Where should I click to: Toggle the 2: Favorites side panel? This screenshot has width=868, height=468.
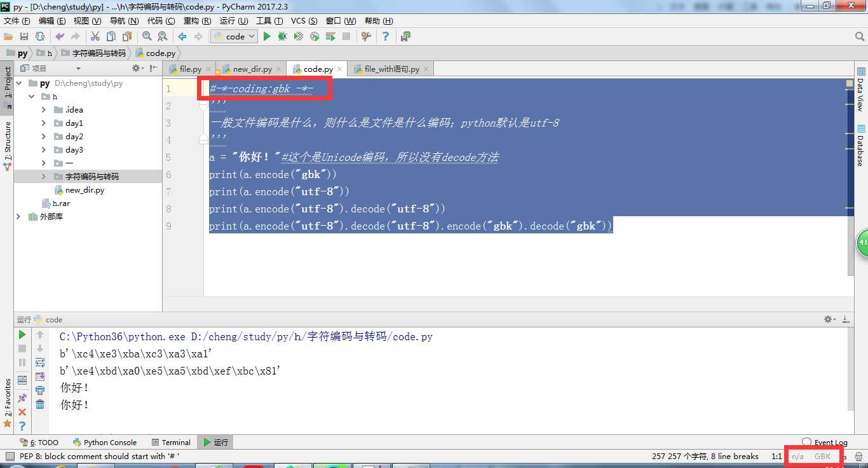coord(7,402)
